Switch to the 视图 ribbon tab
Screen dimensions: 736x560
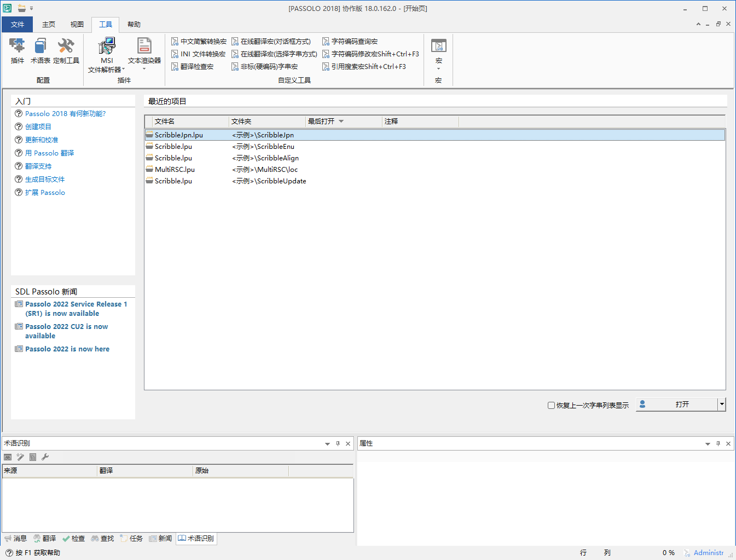(77, 25)
